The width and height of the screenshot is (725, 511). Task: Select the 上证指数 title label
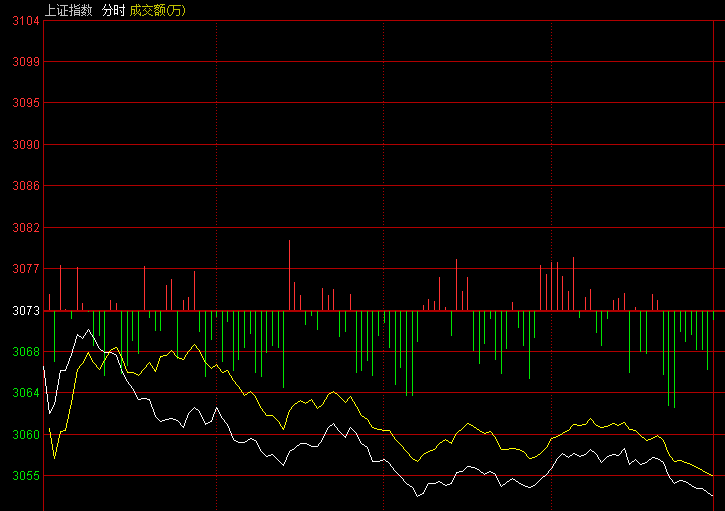[x=68, y=10]
